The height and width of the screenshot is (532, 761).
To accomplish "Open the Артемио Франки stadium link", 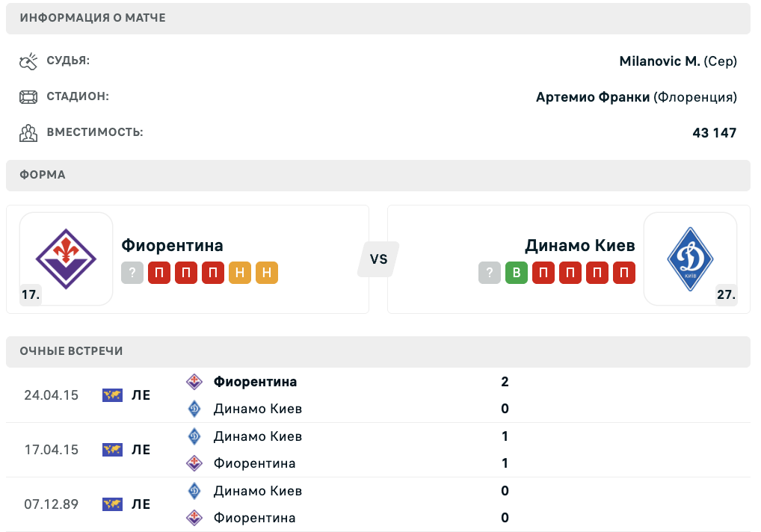I will [593, 97].
